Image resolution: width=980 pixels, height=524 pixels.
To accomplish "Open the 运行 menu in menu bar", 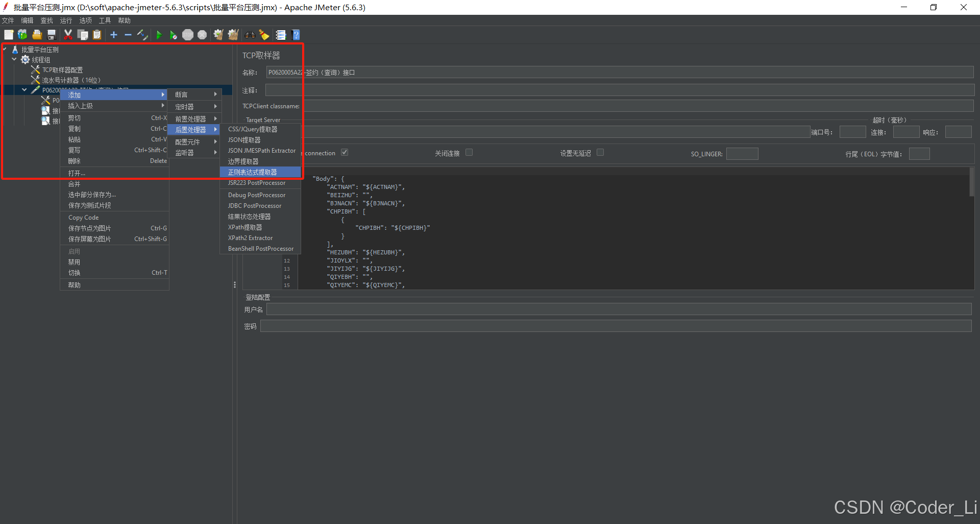I will pyautogui.click(x=66, y=20).
